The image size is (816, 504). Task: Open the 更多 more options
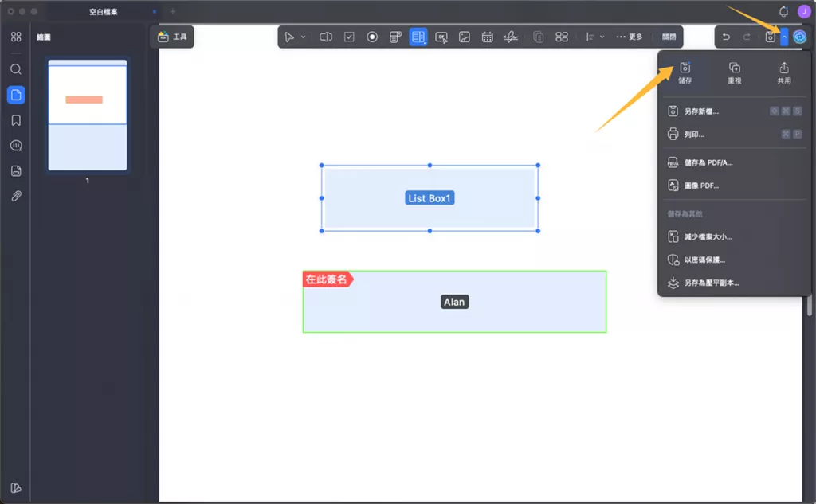tap(630, 37)
